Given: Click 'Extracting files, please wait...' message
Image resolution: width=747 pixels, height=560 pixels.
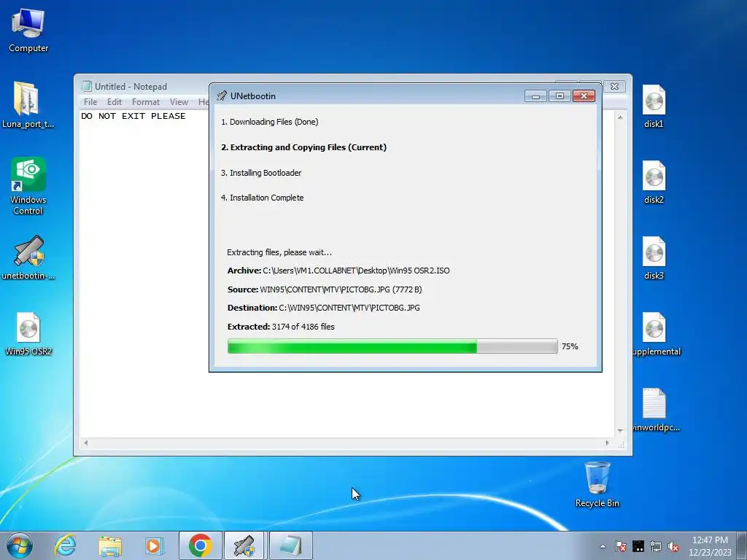Looking at the screenshot, I should coord(279,252).
